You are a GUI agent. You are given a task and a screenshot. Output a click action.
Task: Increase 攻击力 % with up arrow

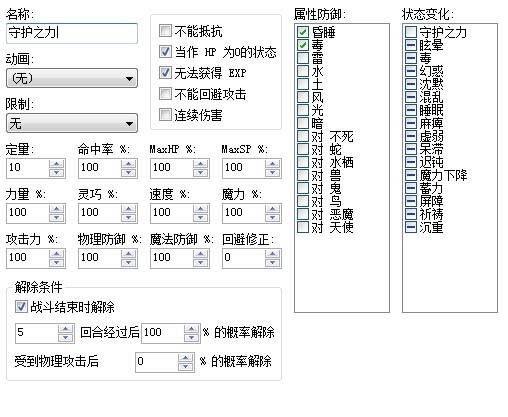point(56,254)
